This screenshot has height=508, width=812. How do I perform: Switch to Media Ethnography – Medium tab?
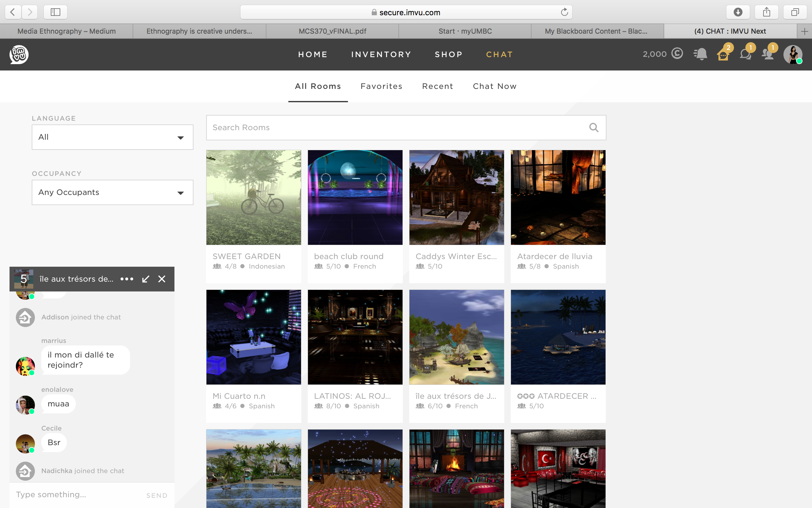tap(66, 31)
